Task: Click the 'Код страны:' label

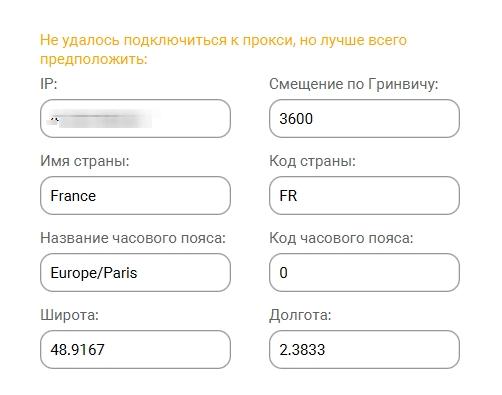Action: point(312,161)
